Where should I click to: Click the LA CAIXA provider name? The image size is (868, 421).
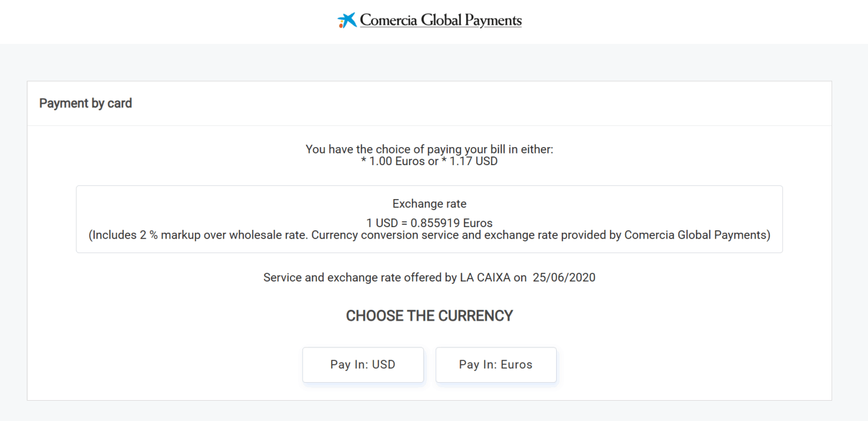point(486,277)
